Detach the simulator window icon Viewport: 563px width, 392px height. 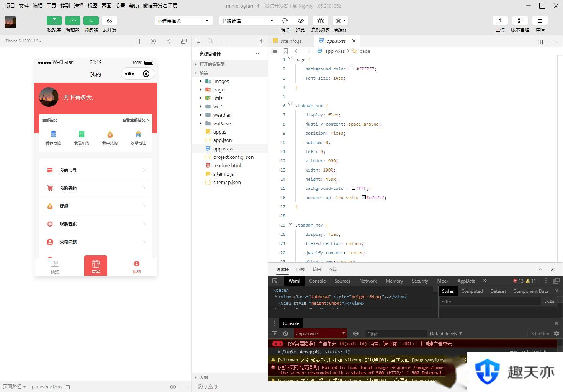coord(184,41)
